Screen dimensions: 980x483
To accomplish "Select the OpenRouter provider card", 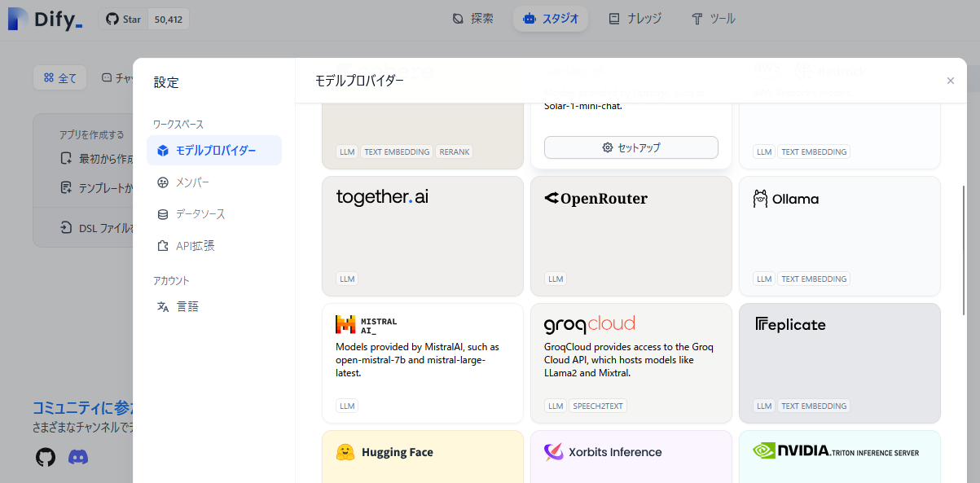I will [x=631, y=236].
